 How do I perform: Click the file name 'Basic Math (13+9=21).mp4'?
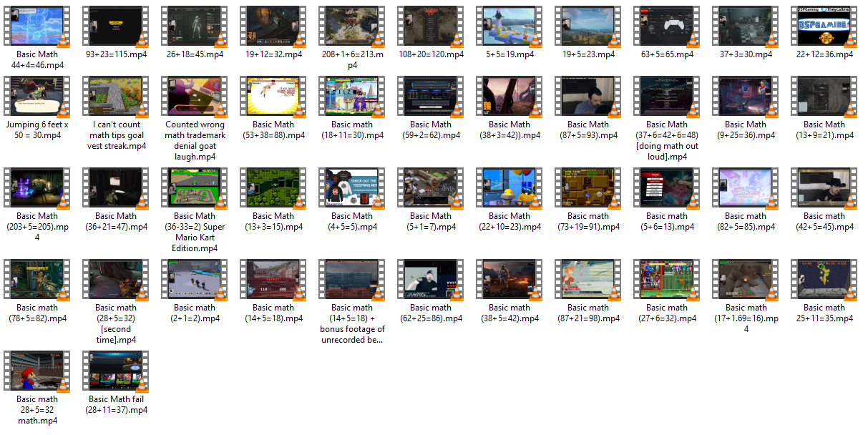click(824, 130)
